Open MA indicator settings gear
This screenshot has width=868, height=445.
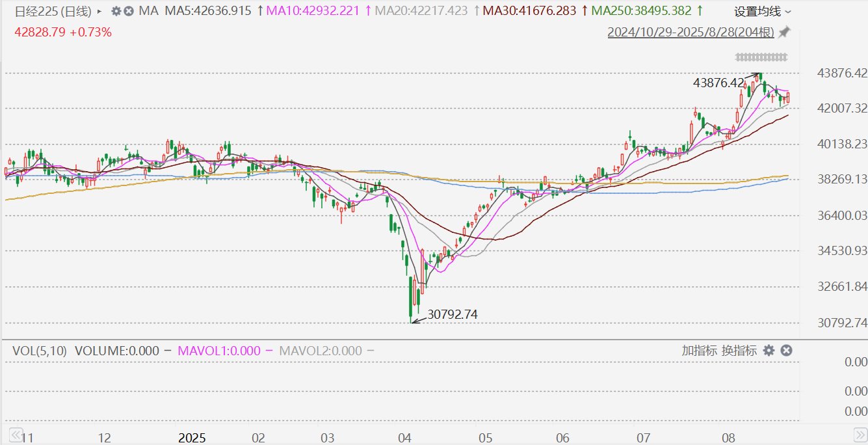coord(116,11)
